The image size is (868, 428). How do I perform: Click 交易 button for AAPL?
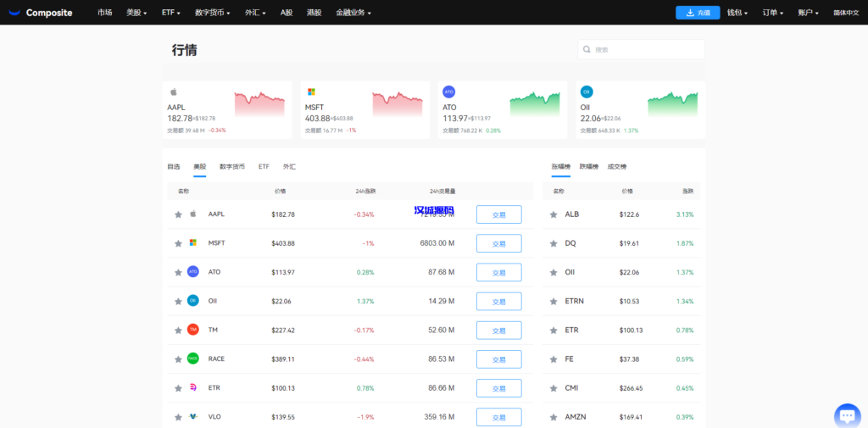coord(498,214)
